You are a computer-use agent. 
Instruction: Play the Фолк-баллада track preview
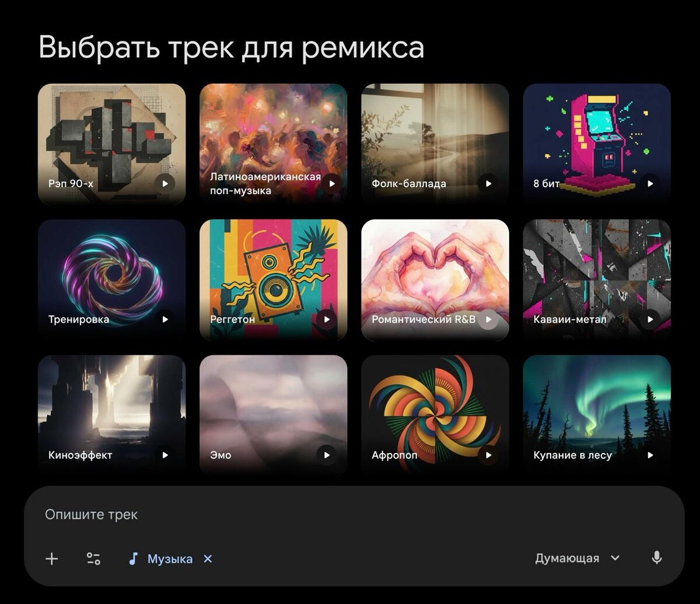pos(488,183)
